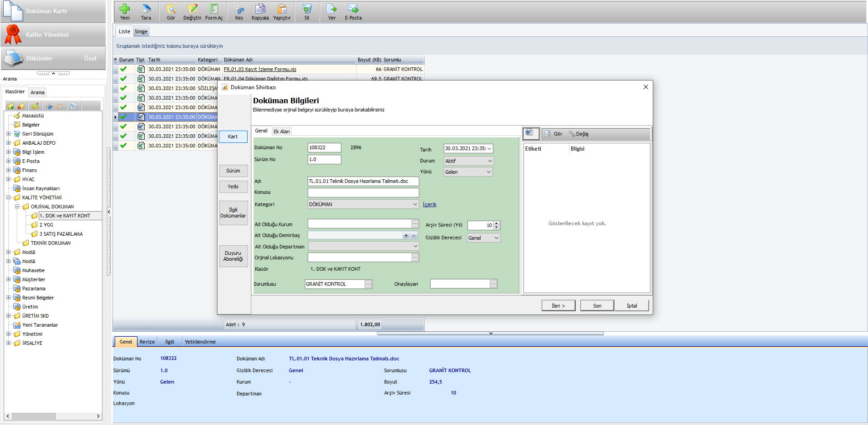Expand the AMBALAJ DEPO folder tree node

tap(8, 143)
